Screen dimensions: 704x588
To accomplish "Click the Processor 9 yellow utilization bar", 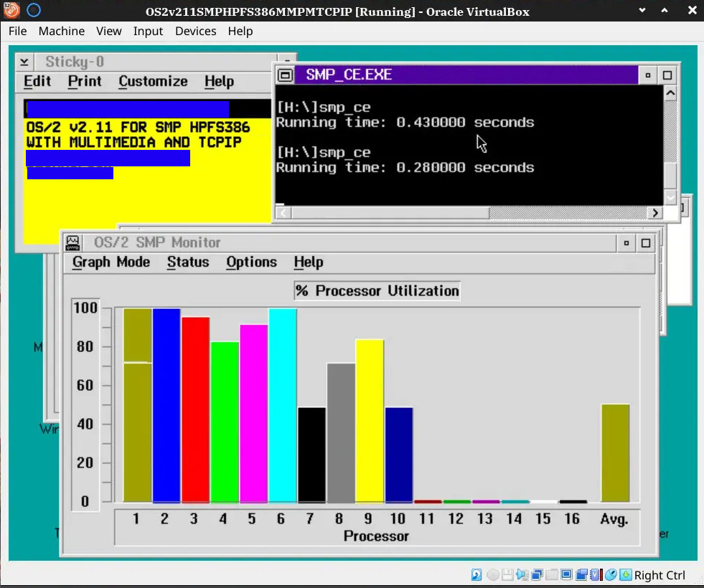I will coord(370,421).
